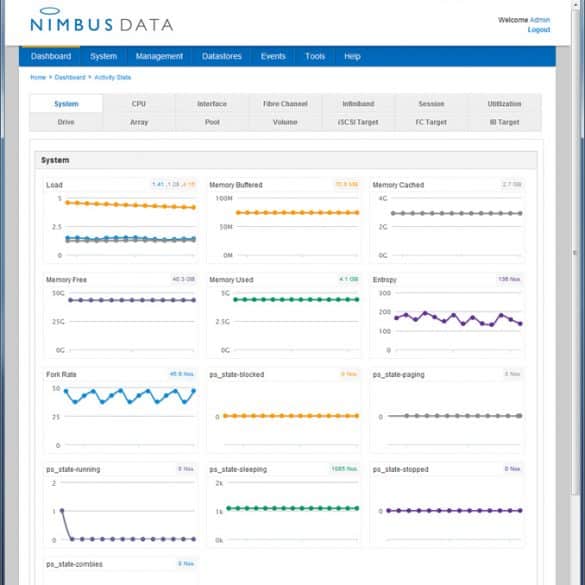Click the Memory Cached chart
This screenshot has height=585, width=585.
(448, 220)
